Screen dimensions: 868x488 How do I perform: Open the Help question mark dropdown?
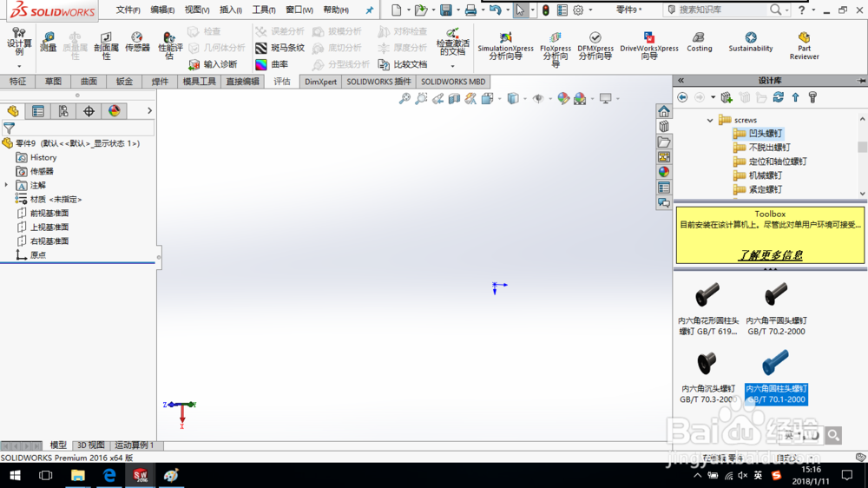coord(813,10)
